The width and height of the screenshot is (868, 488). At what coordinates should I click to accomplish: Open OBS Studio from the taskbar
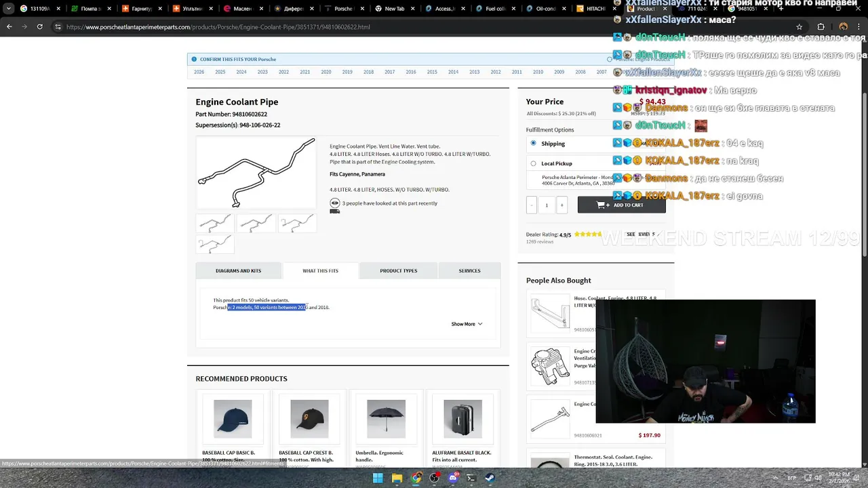(x=435, y=478)
